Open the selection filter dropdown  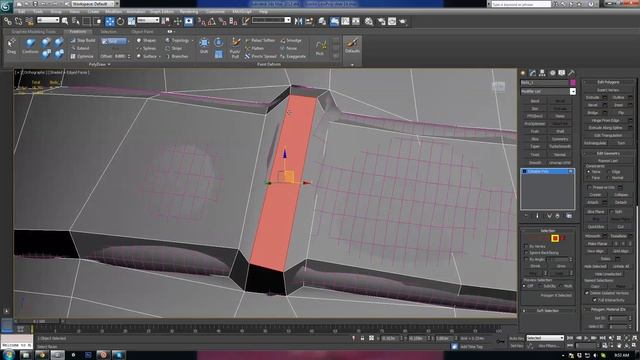(48, 20)
